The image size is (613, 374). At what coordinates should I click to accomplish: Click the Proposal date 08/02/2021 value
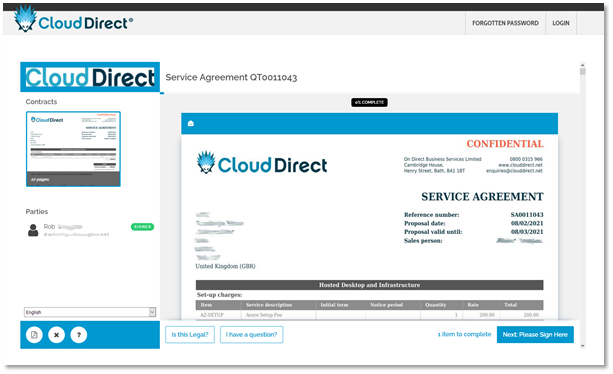coord(527,223)
